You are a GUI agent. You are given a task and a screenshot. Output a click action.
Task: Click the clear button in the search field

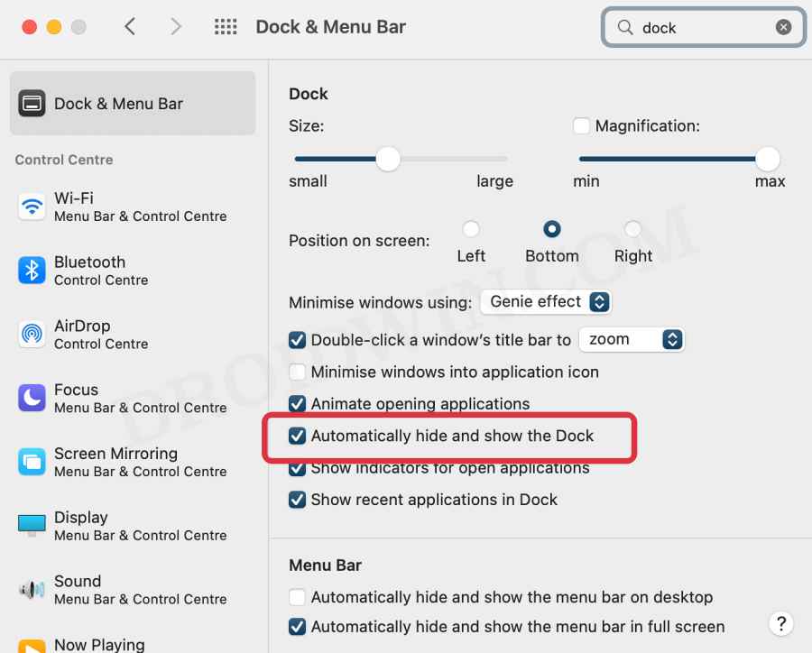click(782, 27)
